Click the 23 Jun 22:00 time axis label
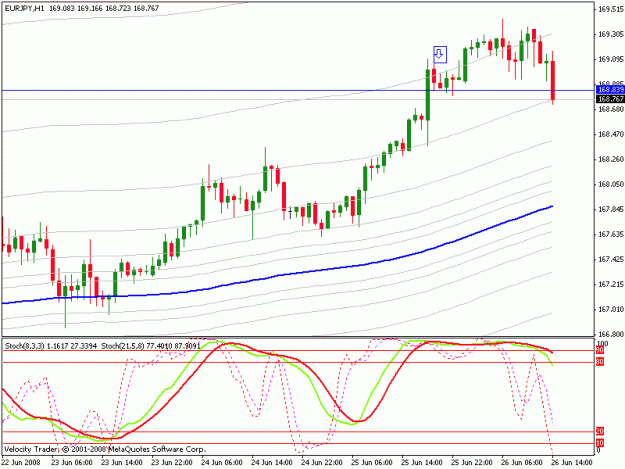Image resolution: width=625 pixels, height=469 pixels. (172, 462)
